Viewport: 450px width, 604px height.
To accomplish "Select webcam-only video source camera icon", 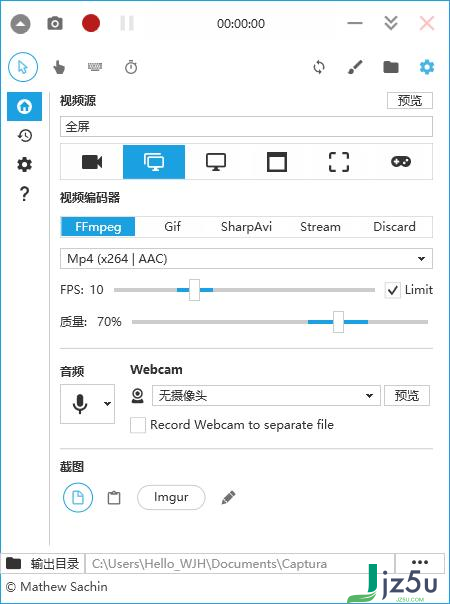I will click(92, 162).
